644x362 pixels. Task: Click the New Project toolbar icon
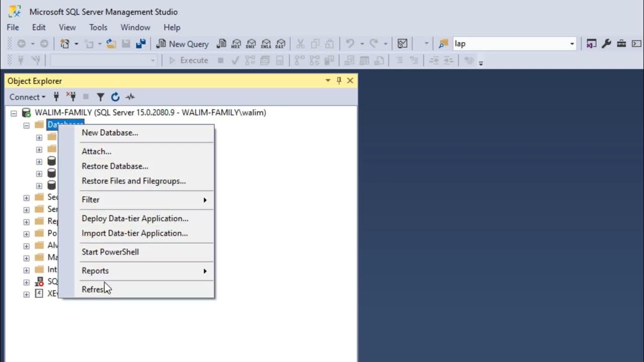tap(65, 44)
